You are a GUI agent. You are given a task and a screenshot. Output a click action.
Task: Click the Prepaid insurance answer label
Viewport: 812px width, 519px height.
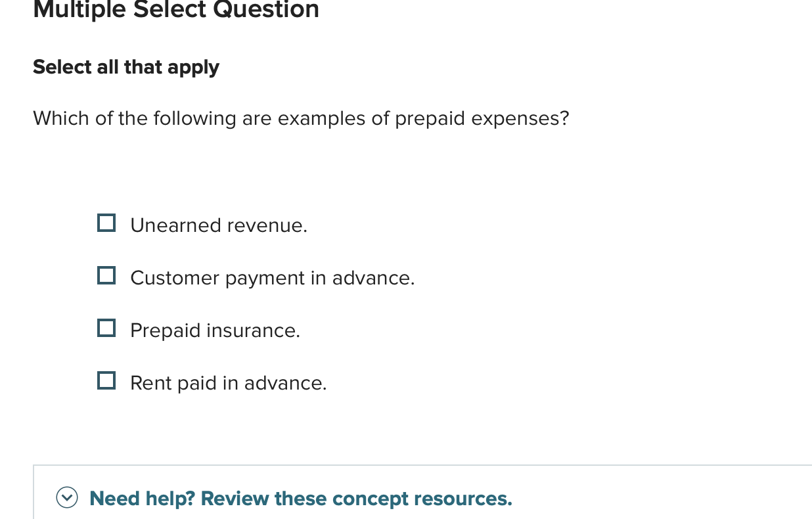[215, 330]
